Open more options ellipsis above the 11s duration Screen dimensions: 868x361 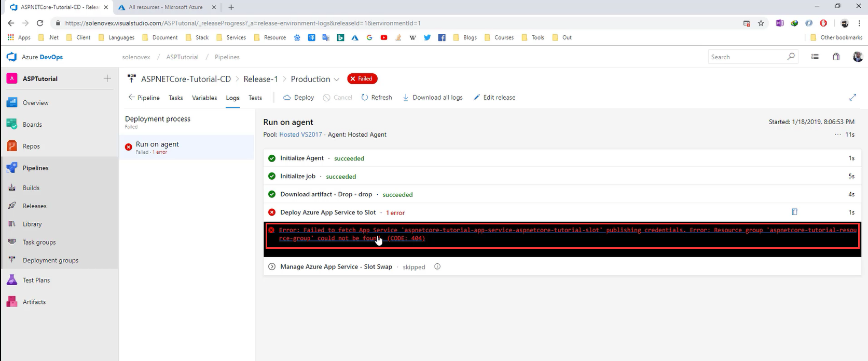click(838, 135)
